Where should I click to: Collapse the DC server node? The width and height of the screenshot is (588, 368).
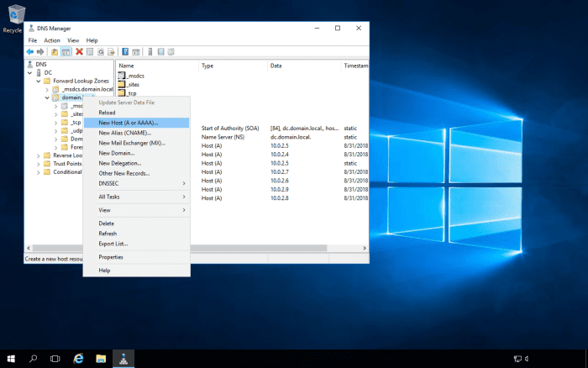coord(29,73)
